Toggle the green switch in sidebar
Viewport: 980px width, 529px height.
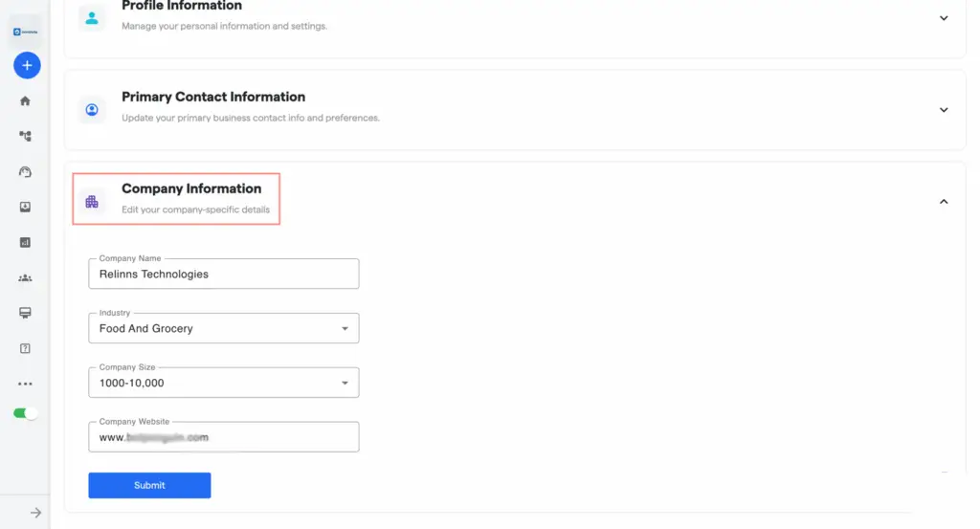26,413
